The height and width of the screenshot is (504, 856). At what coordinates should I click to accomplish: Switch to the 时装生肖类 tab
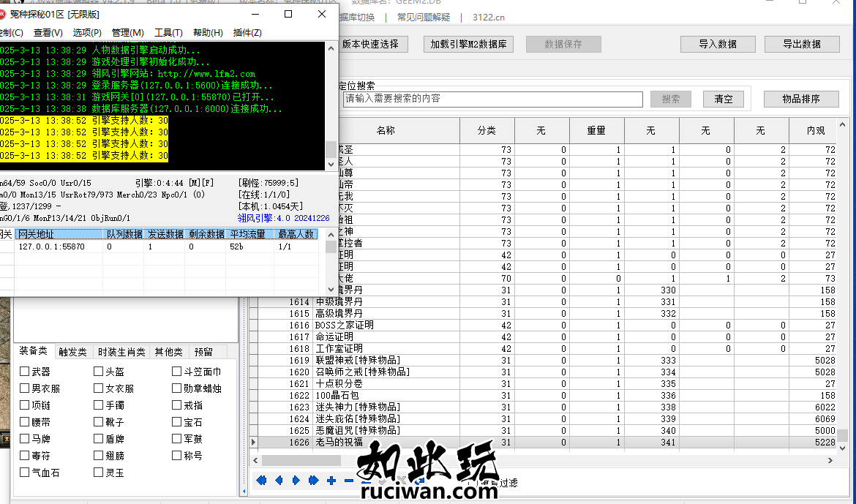[x=121, y=352]
